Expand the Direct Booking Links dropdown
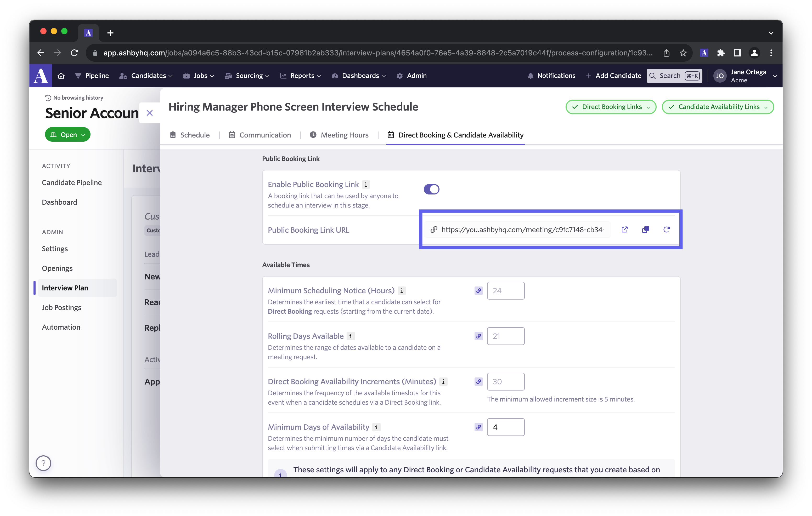Viewport: 812px width, 516px height. pyautogui.click(x=611, y=107)
